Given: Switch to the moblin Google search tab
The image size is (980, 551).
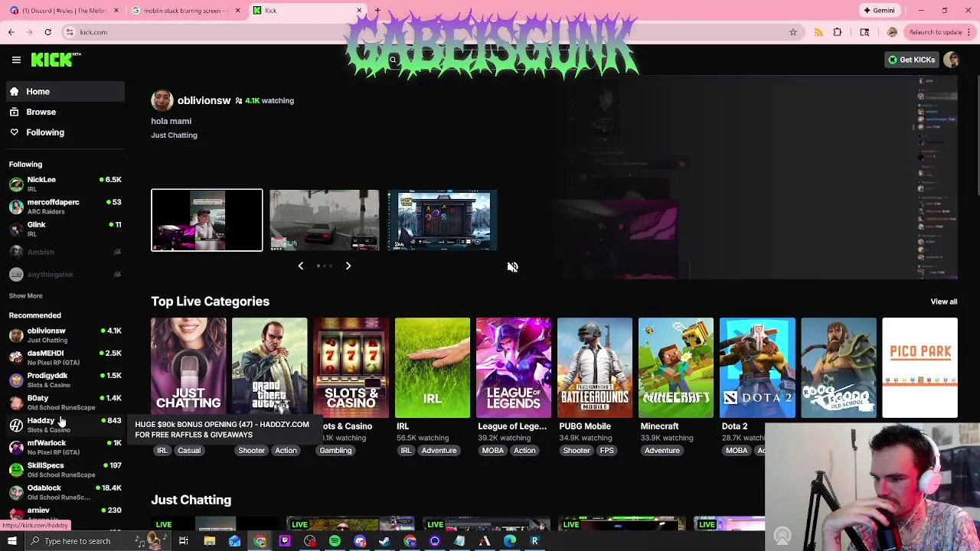Looking at the screenshot, I should (187, 11).
